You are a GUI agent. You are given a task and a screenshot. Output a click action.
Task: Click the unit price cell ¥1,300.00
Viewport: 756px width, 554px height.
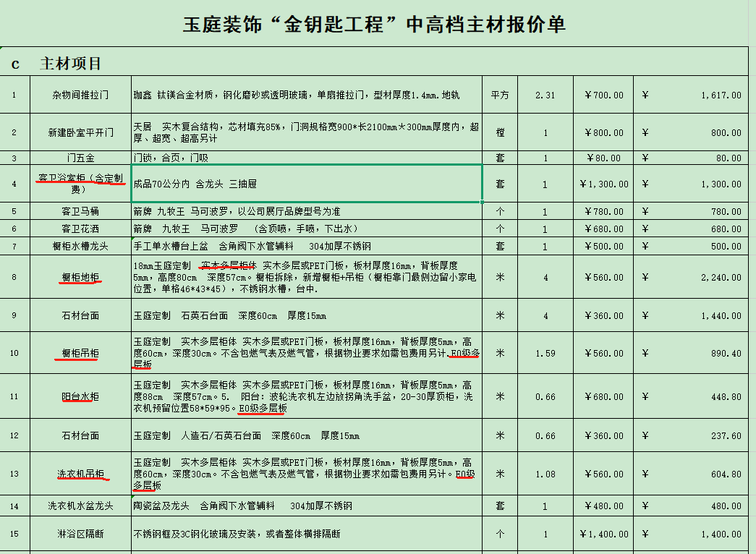[604, 184]
